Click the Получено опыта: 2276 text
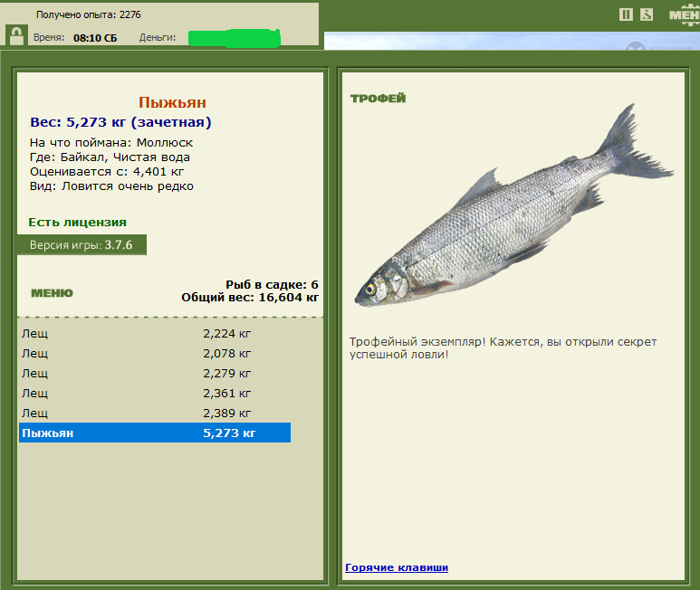The image size is (700, 590). 89,14
